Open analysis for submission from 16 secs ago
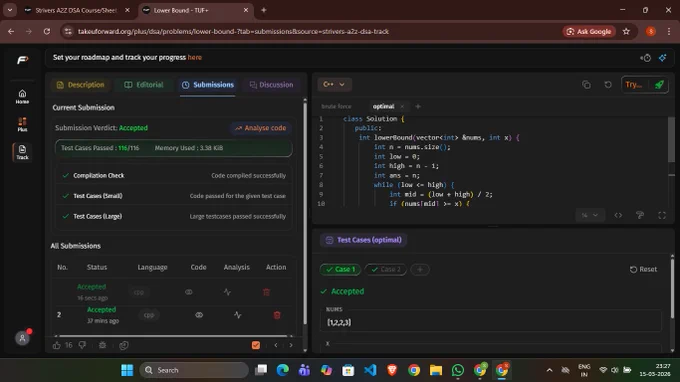Viewport: 680px width, 382px height. 227,292
